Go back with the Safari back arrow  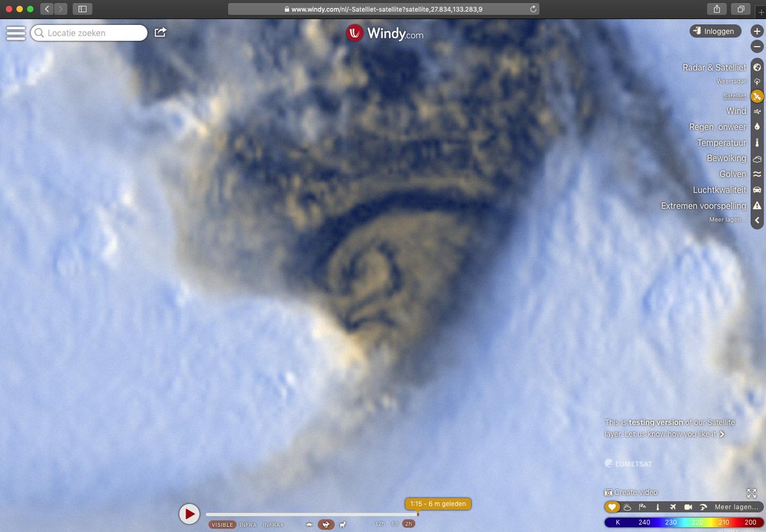(47, 9)
